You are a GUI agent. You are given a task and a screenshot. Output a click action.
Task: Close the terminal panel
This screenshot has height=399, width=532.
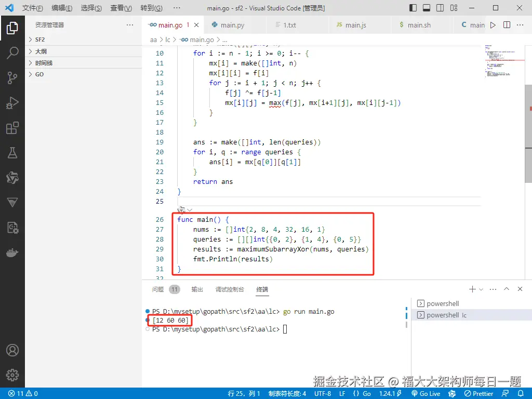(520, 289)
